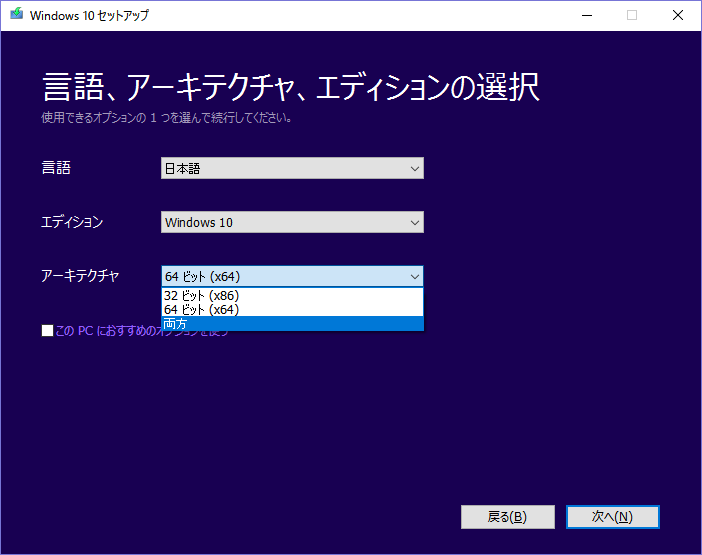This screenshot has height=555, width=702.
Task: Collapse the アーキテクチャ box showing 64 ビット (x64)
Action: (x=292, y=276)
